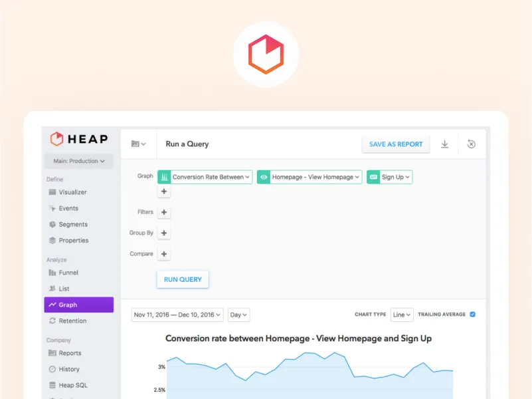Open the date range picker field

(x=177, y=315)
